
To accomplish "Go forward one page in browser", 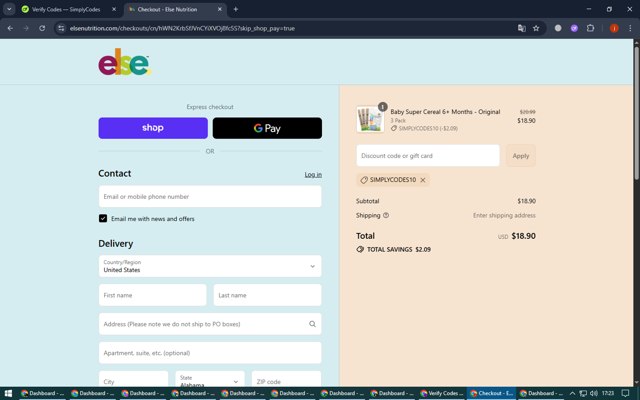I will click(26, 28).
